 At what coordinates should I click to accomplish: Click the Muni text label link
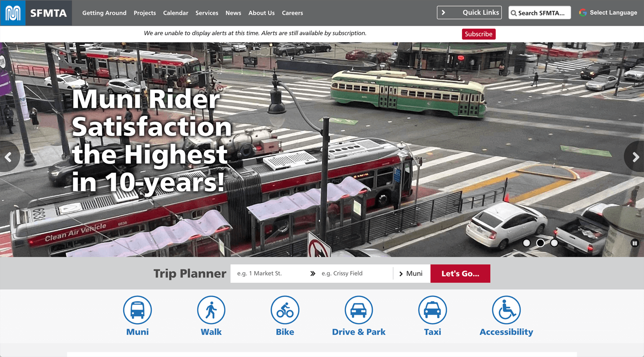(x=137, y=332)
